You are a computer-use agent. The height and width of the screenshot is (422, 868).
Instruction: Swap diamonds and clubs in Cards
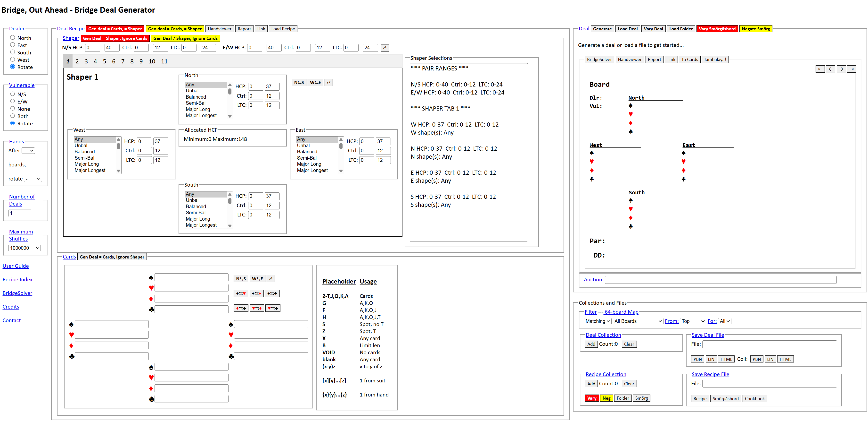tap(241, 308)
